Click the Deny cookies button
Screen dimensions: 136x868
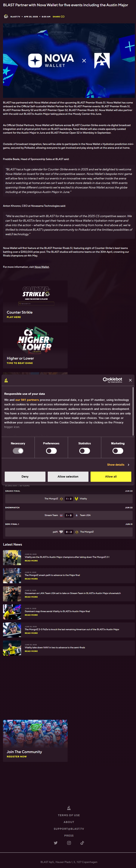25,476
